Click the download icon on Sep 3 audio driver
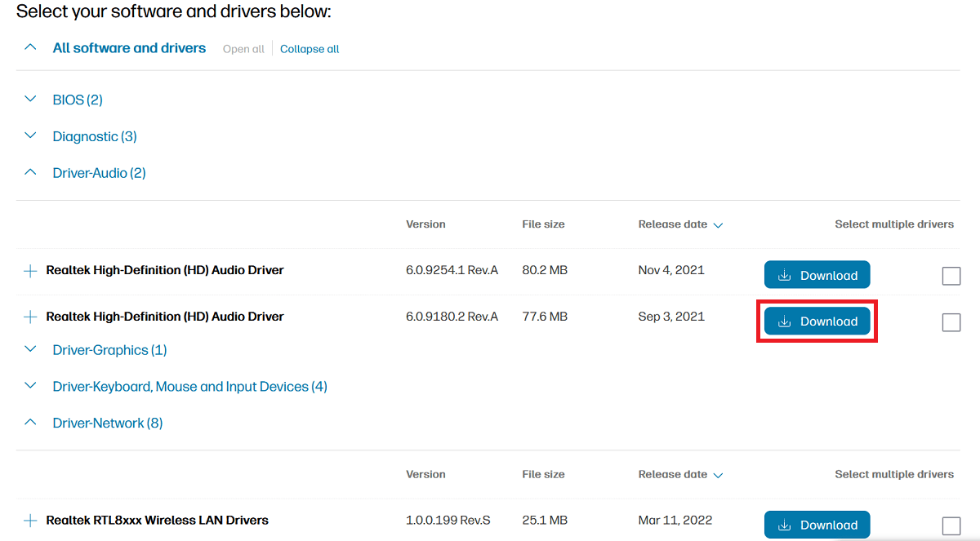This screenshot has width=980, height=541. 786,321
